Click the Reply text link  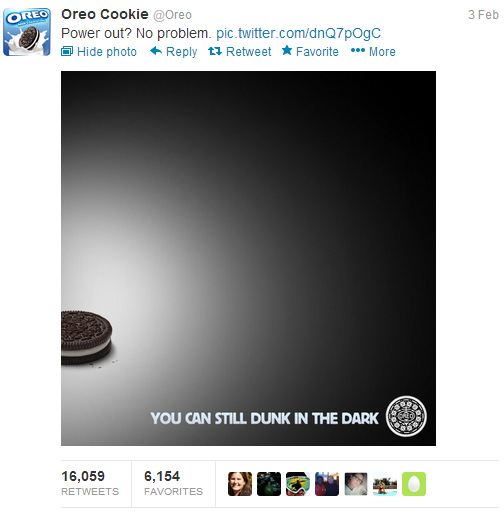click(182, 52)
